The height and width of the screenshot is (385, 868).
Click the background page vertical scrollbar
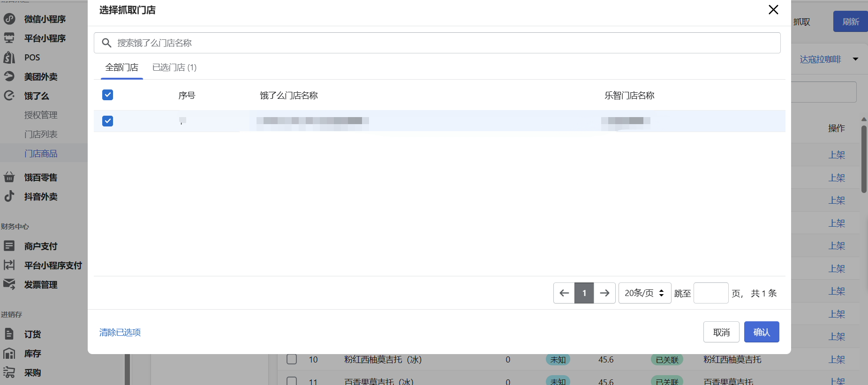click(864, 158)
